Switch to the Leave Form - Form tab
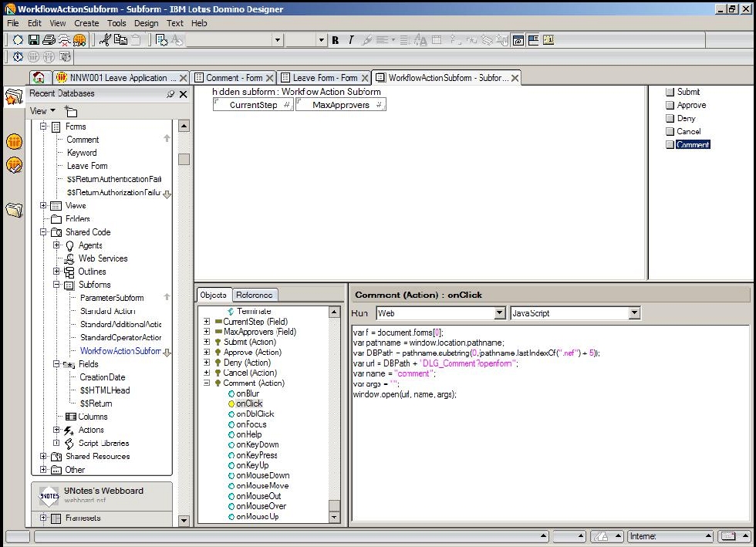The height and width of the screenshot is (547, 756). tap(325, 78)
